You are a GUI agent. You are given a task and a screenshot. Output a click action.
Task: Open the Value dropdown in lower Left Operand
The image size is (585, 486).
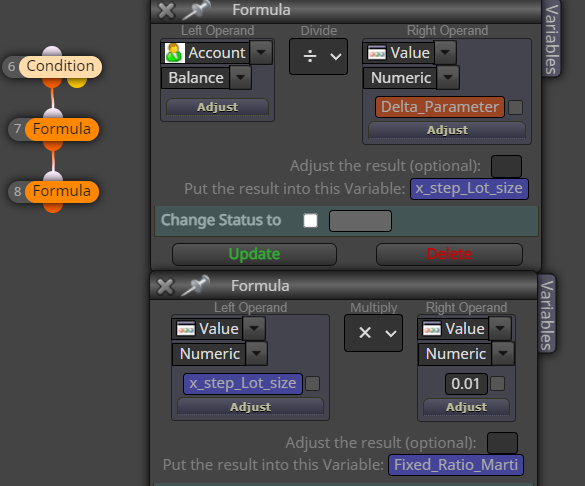point(254,329)
